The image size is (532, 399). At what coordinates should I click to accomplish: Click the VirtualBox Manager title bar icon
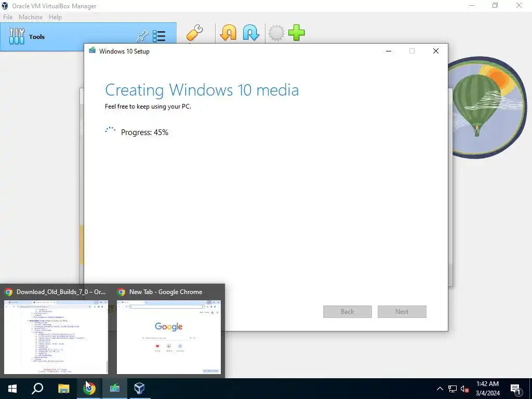tap(5, 6)
